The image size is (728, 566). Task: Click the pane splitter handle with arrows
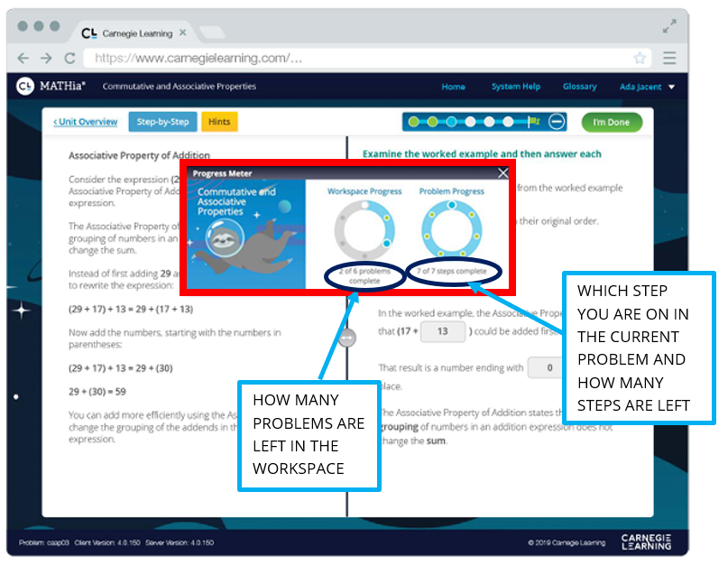coord(347,338)
